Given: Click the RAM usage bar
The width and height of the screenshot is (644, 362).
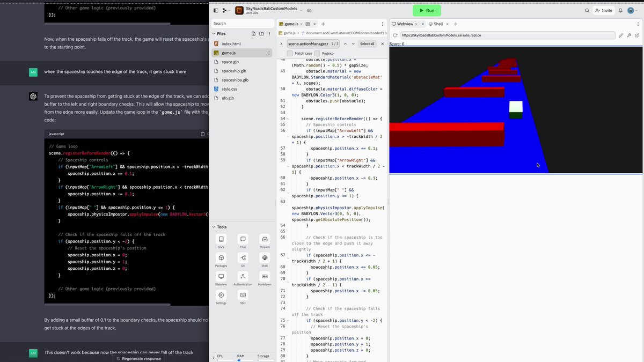Looking at the screenshot, I should pos(246,360).
